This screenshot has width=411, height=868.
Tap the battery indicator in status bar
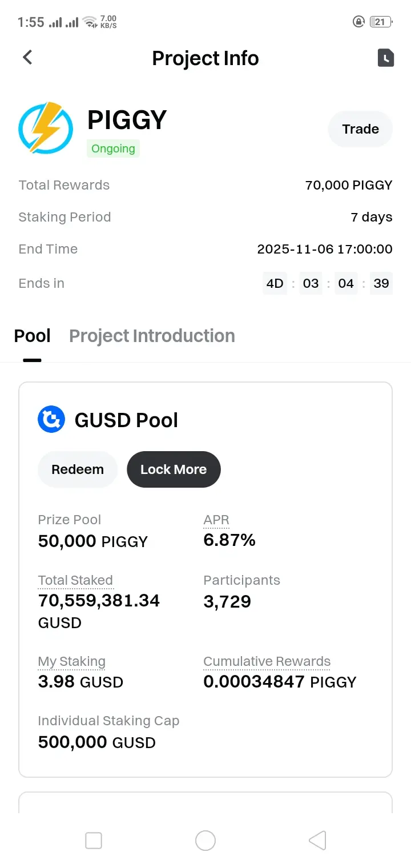point(380,22)
